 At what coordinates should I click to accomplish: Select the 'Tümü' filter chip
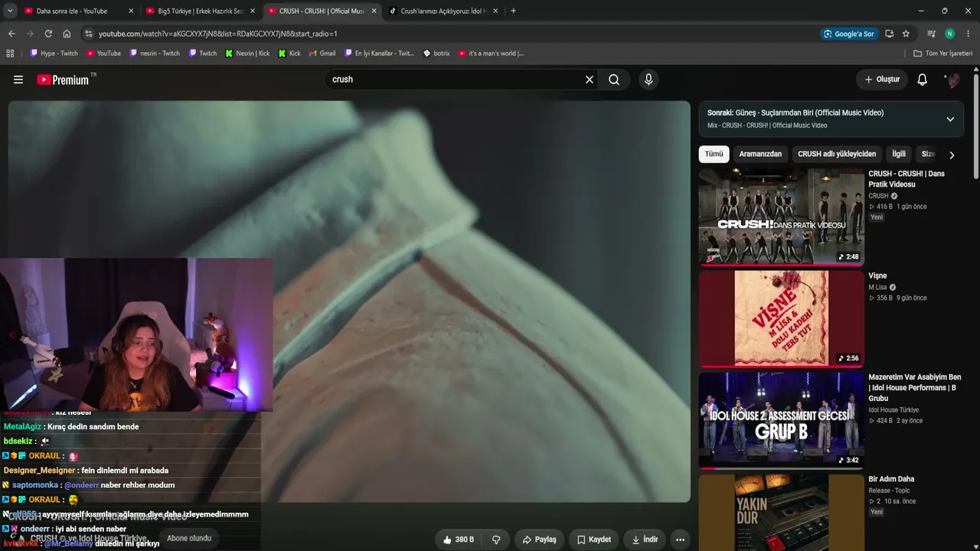click(x=714, y=154)
